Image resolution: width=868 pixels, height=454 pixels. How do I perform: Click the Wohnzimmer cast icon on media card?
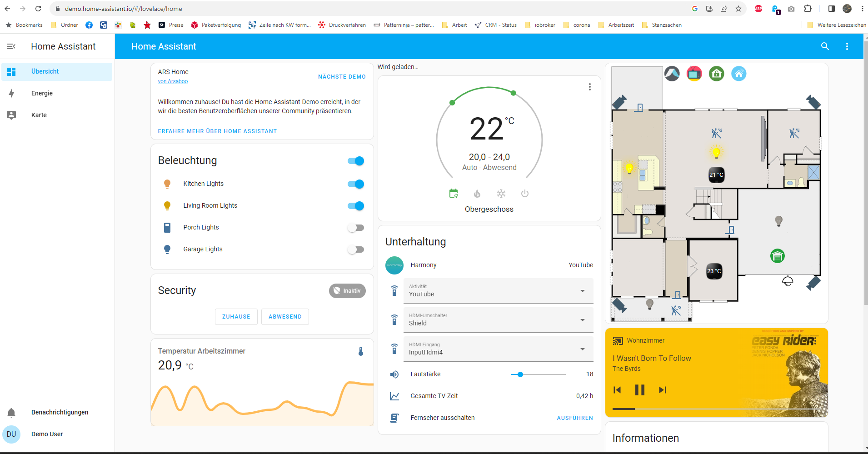(x=618, y=341)
